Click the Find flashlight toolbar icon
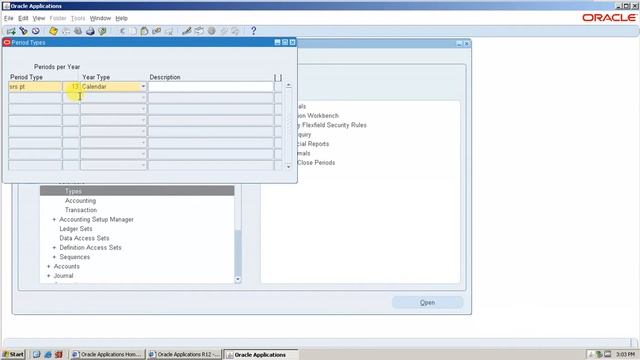 click(x=23, y=31)
